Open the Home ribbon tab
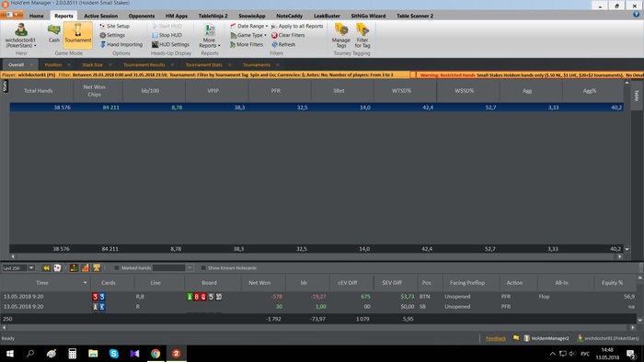The width and height of the screenshot is (644, 362). [36, 16]
